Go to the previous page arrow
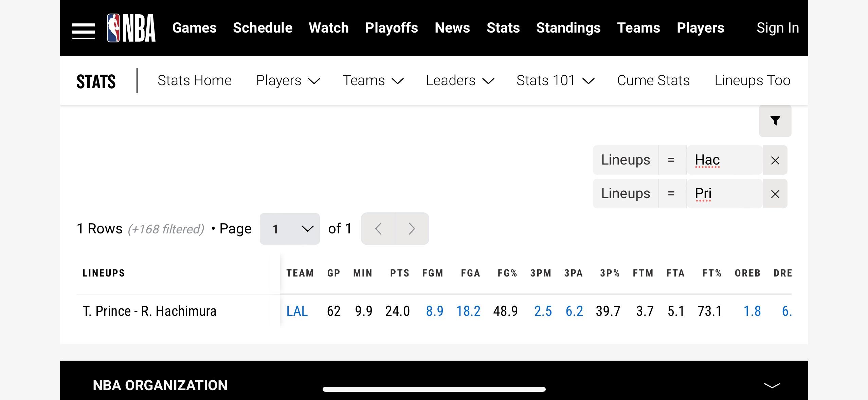This screenshot has height=400, width=868. (x=378, y=229)
